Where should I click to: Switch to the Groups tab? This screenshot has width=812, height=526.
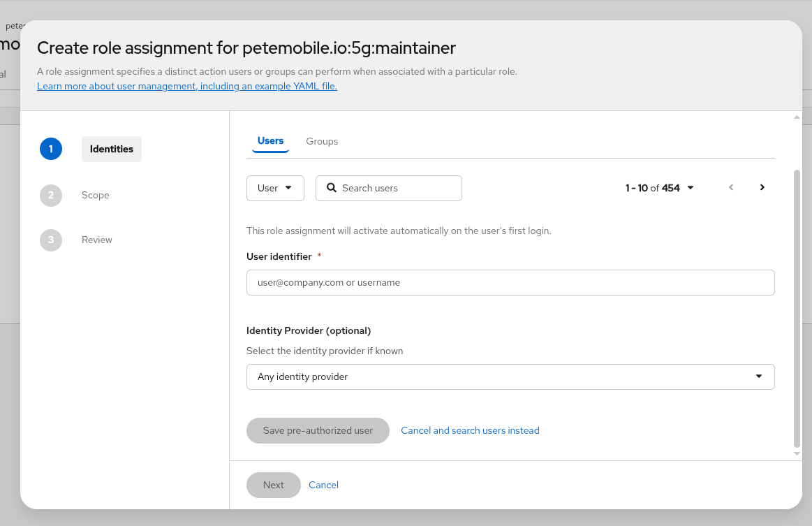click(x=322, y=141)
